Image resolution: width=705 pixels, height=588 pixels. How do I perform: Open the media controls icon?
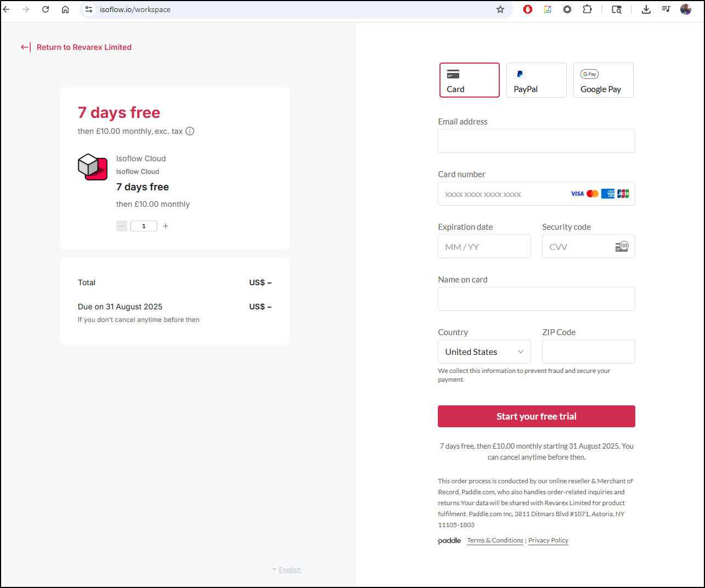pyautogui.click(x=666, y=9)
